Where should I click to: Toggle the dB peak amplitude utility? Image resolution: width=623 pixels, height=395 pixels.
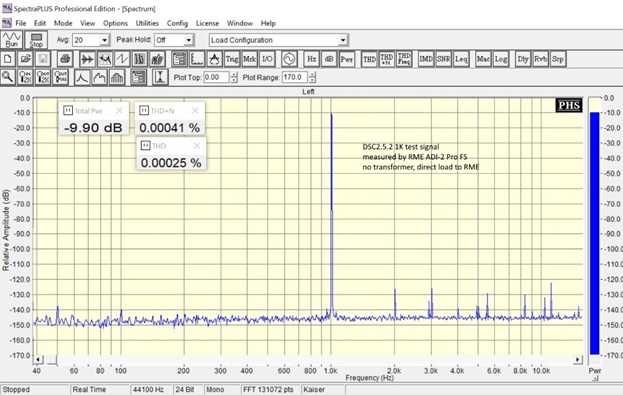(x=329, y=59)
